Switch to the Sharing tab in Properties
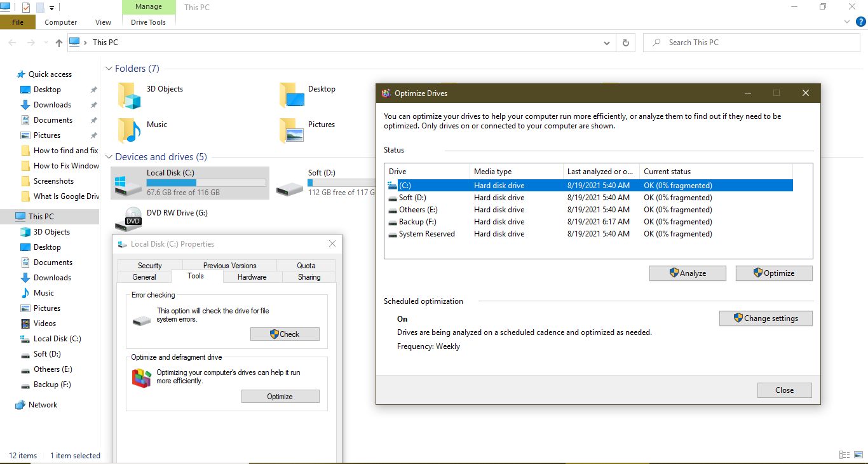 coord(309,277)
